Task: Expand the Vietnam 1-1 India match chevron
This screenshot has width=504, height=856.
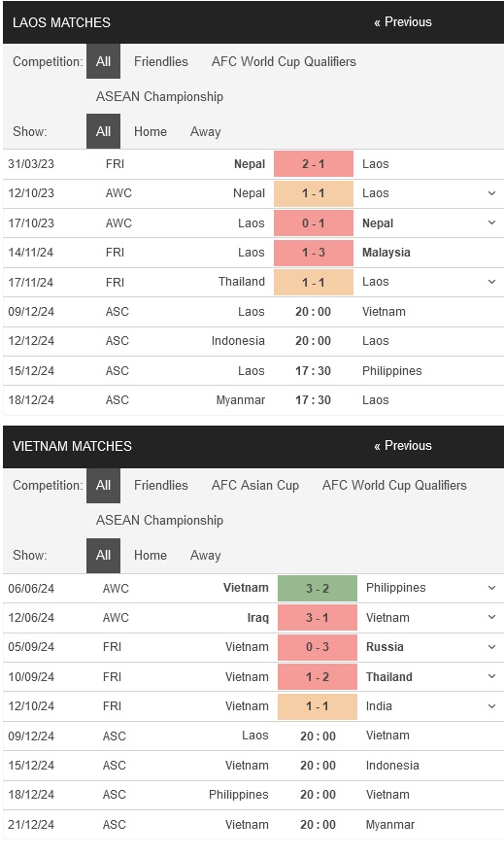Action: [491, 705]
